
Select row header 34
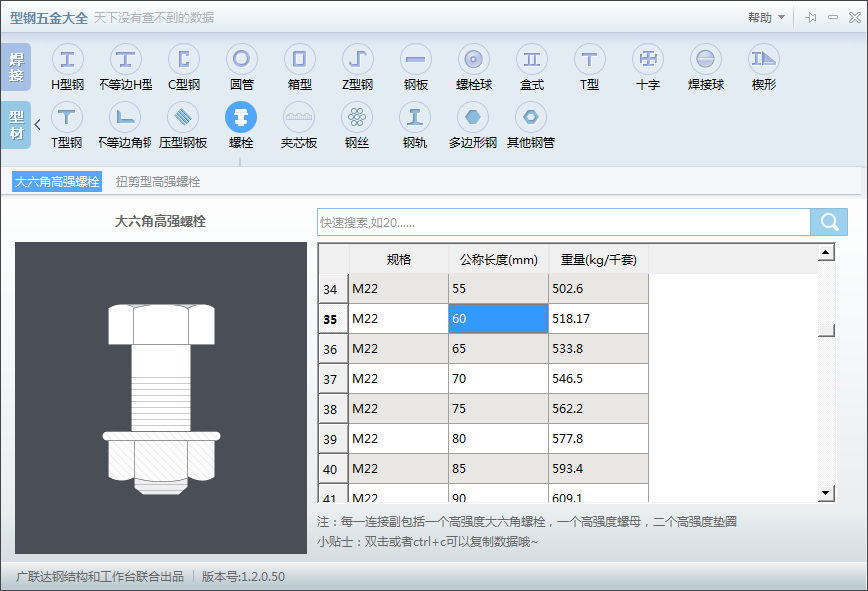tap(333, 288)
